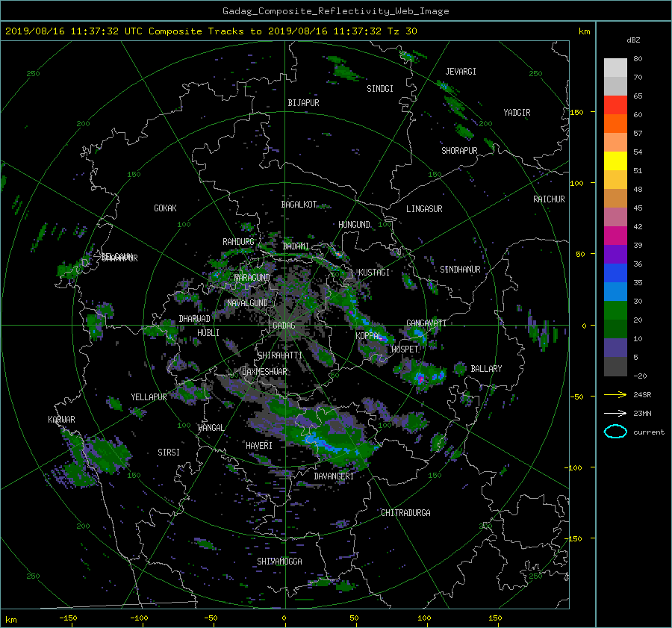The height and width of the screenshot is (628, 672).
Task: Click the JEVARGI city label
Action: click(461, 72)
